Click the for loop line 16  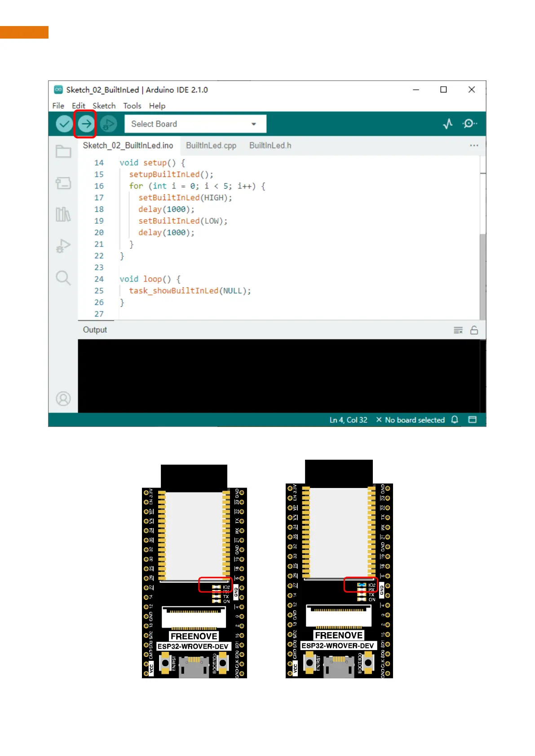(x=197, y=186)
